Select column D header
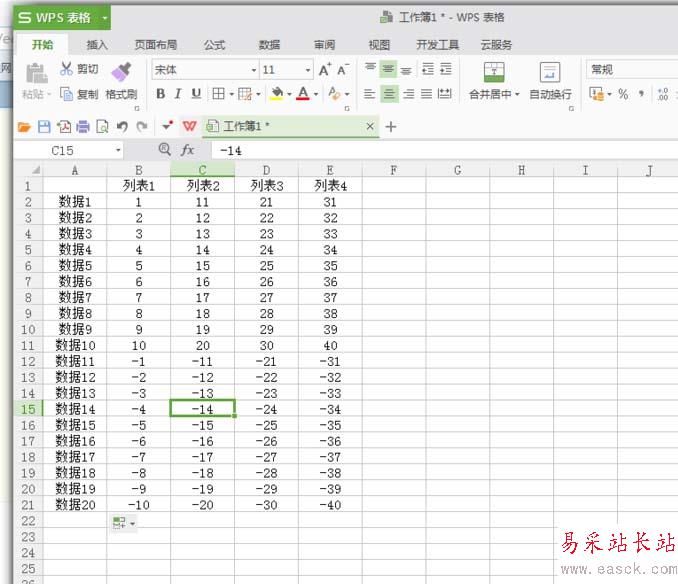Viewport: 678px width, 584px height. coord(266,170)
